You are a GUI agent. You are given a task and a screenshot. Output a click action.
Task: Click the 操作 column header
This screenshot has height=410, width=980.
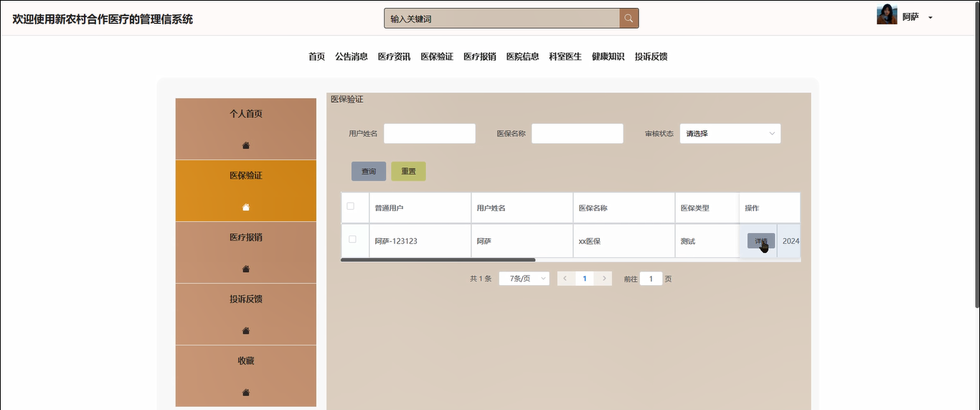[x=770, y=208]
